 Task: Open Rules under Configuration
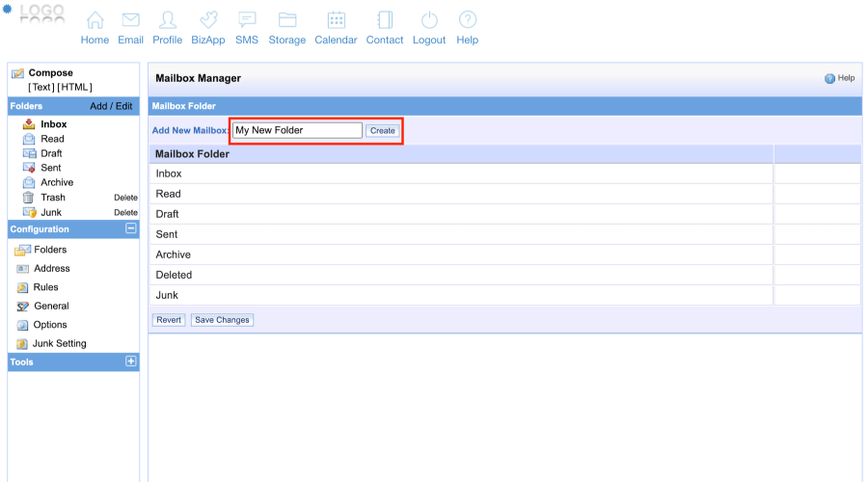coord(45,287)
